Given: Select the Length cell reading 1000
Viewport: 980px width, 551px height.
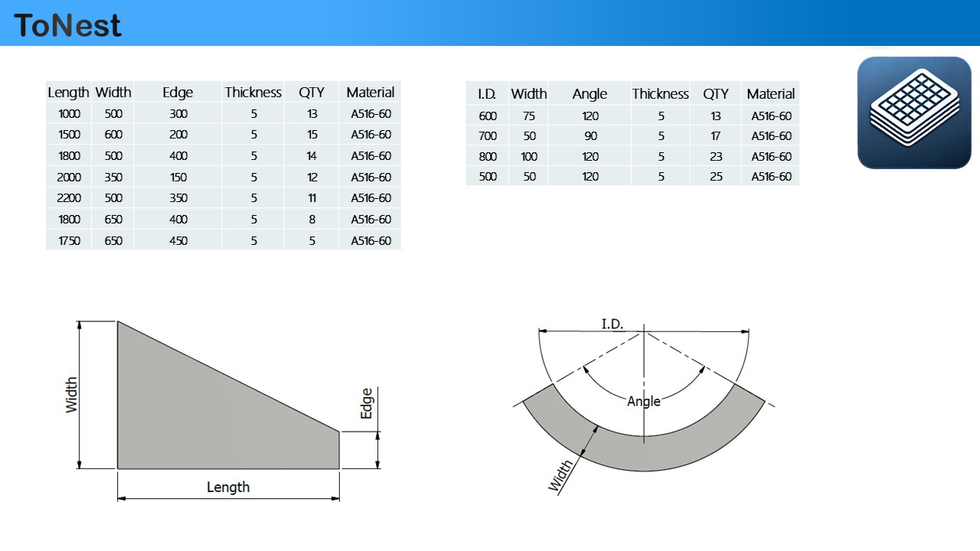Looking at the screenshot, I should pyautogui.click(x=68, y=114).
